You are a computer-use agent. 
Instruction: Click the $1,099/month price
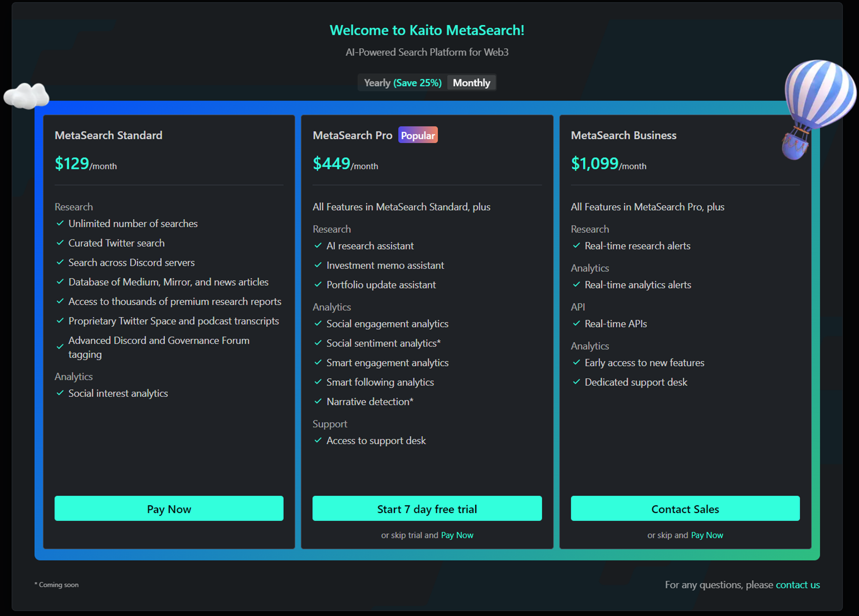click(x=608, y=163)
